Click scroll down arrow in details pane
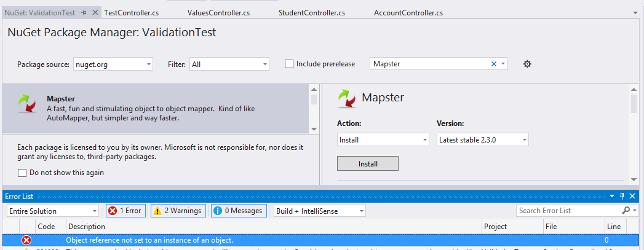Screen dimensions: 644x250 tap(634, 179)
